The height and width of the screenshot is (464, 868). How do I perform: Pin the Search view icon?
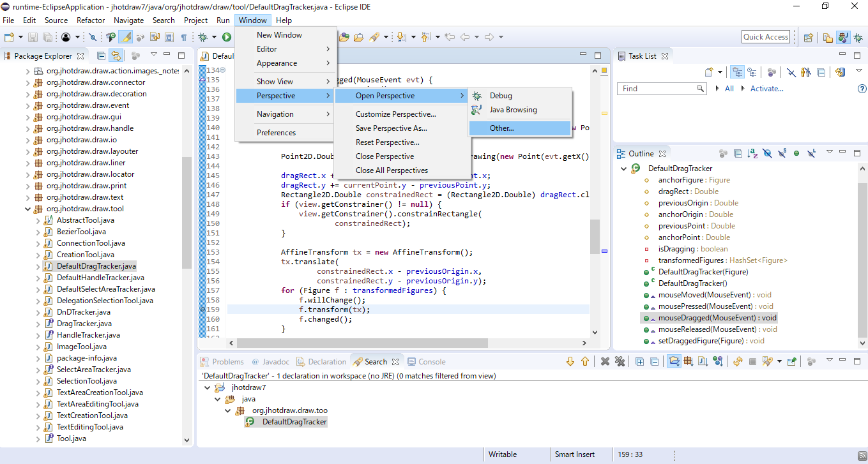(791, 361)
